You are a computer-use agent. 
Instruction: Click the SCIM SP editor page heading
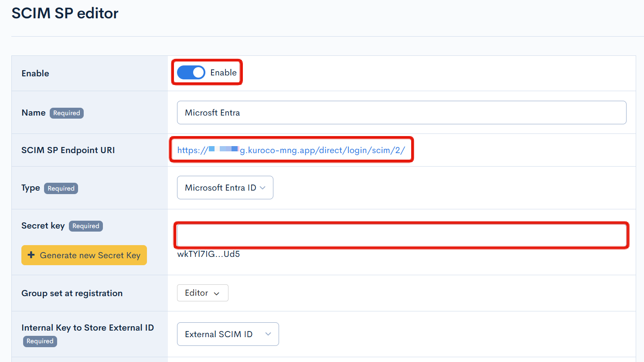tap(65, 13)
